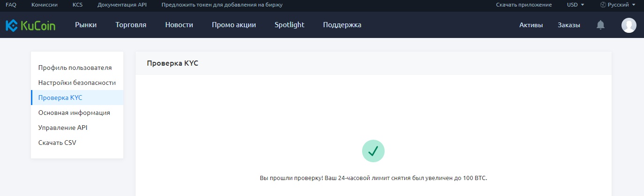This screenshot has width=644, height=196.
Task: Open the Заказы page
Action: [569, 25]
